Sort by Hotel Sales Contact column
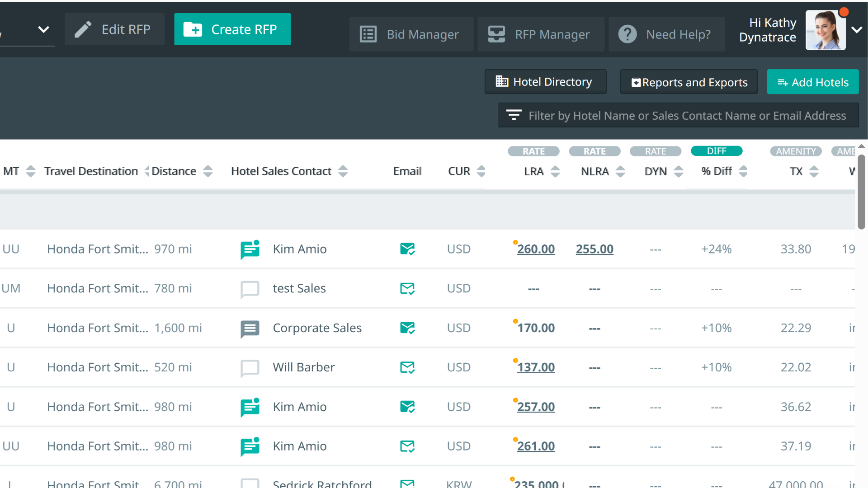Viewport: 868px width, 488px height. point(343,171)
